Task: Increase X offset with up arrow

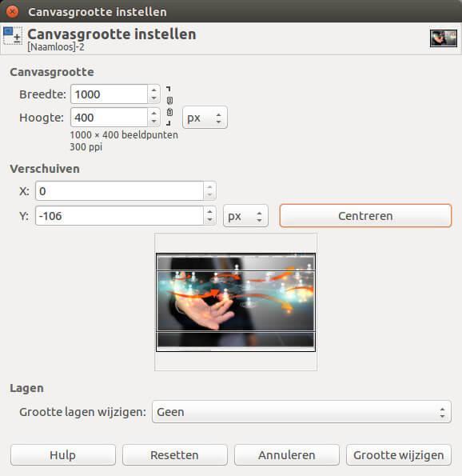Action: tap(209, 186)
